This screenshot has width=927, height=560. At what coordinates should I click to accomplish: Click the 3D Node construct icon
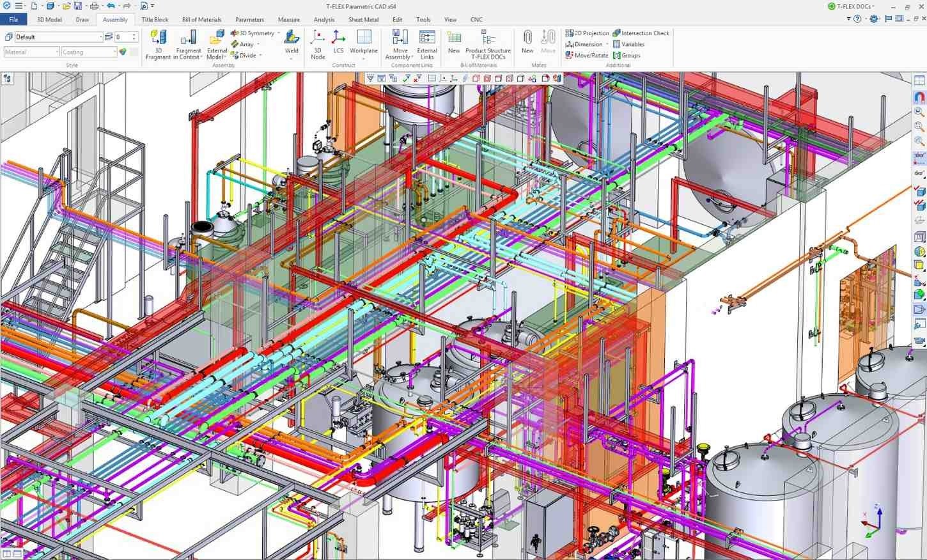click(x=318, y=45)
